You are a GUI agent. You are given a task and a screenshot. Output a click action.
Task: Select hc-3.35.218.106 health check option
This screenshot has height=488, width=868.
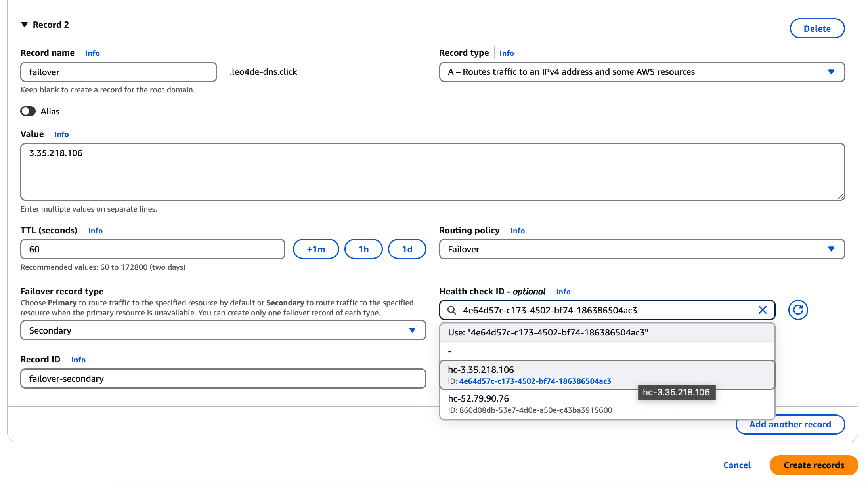point(607,375)
